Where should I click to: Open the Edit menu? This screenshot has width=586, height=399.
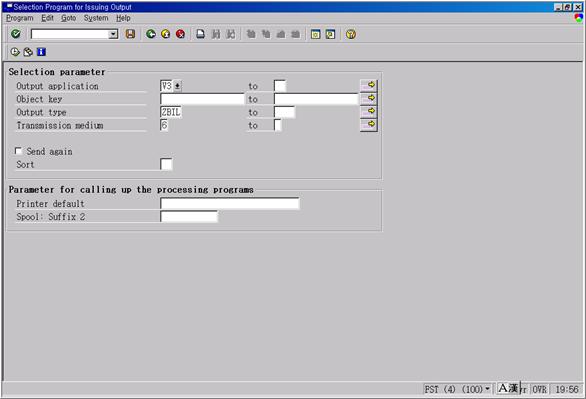(47, 18)
